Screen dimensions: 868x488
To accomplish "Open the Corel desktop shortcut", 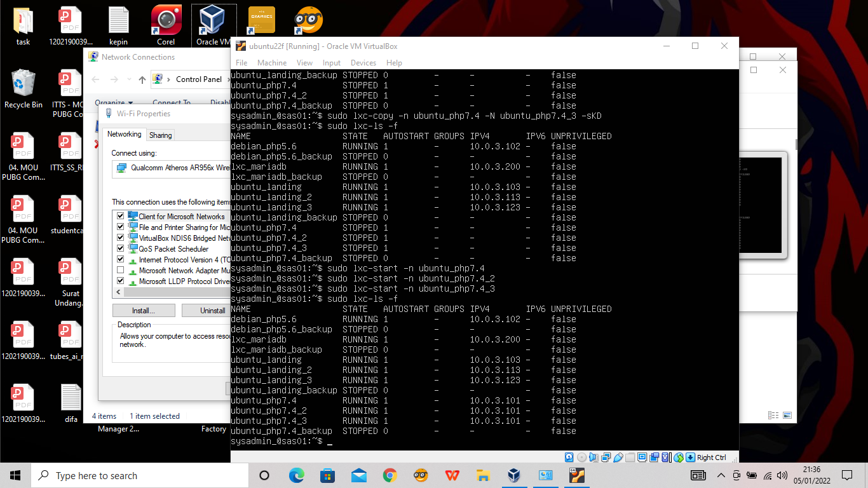I will pyautogui.click(x=166, y=25).
